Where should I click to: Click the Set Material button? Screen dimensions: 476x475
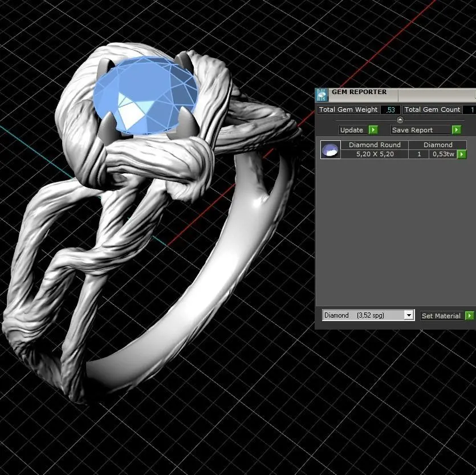point(443,316)
